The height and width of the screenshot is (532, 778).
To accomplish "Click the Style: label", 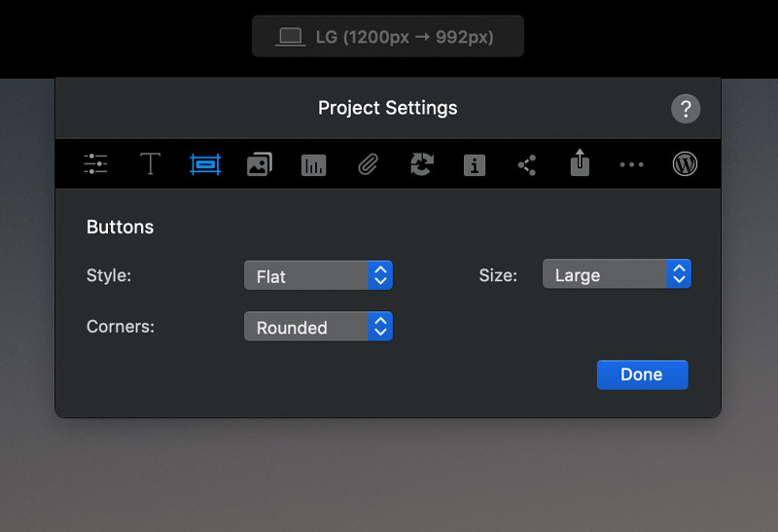I will (x=109, y=275).
